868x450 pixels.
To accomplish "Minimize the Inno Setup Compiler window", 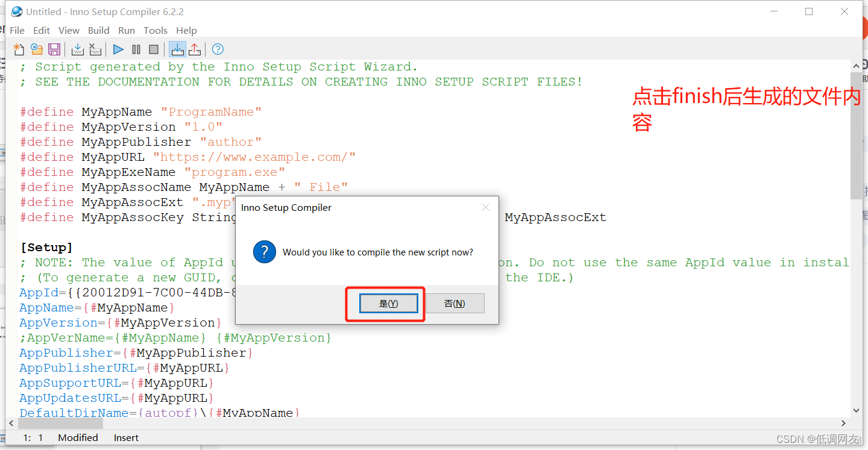I will 773,11.
